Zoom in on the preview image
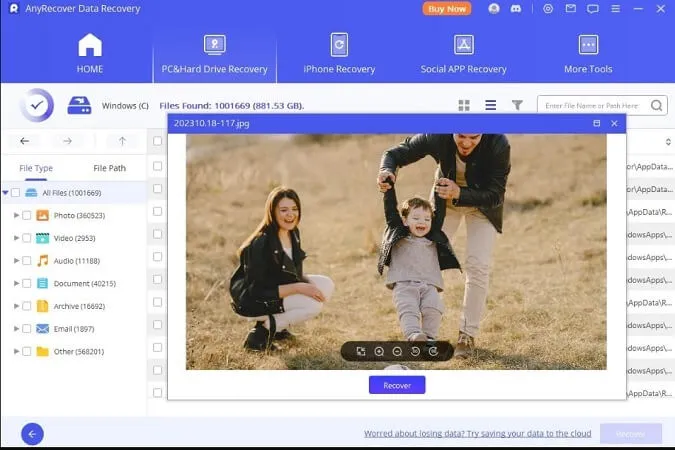The height and width of the screenshot is (450, 675). [379, 351]
